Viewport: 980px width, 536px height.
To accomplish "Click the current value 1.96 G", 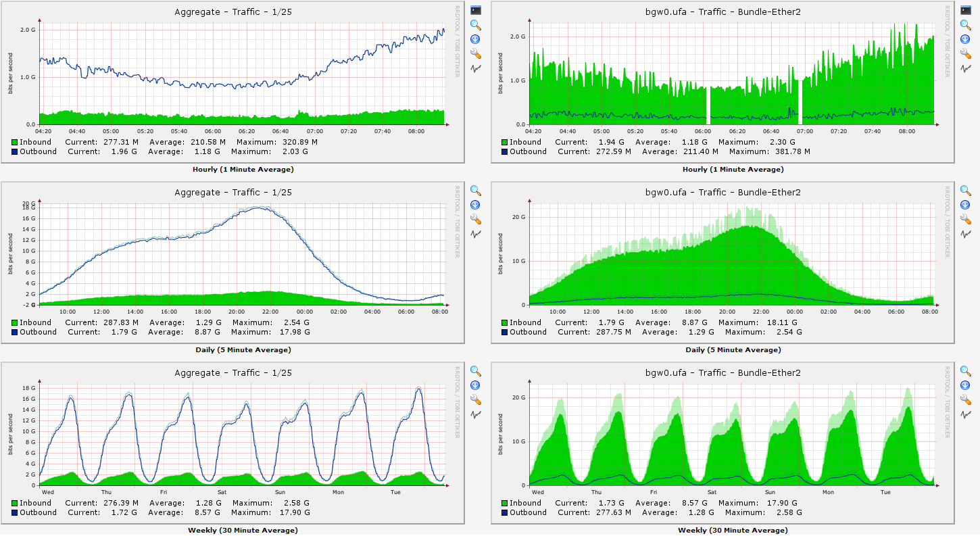I will click(x=126, y=152).
